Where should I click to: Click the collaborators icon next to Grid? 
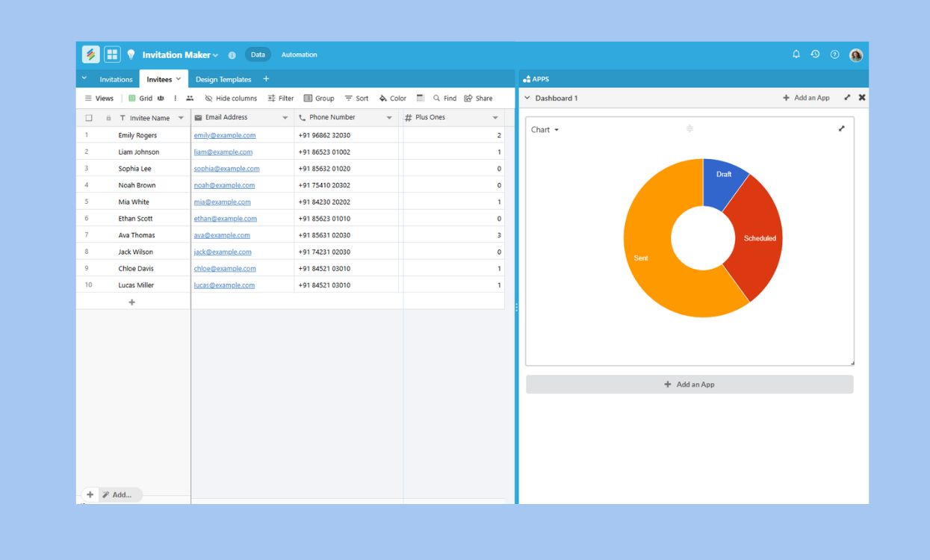tap(161, 99)
